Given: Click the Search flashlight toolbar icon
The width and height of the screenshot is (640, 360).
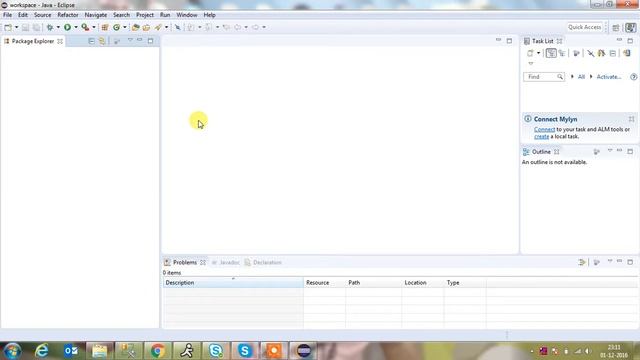Looking at the screenshot, I should [x=158, y=27].
